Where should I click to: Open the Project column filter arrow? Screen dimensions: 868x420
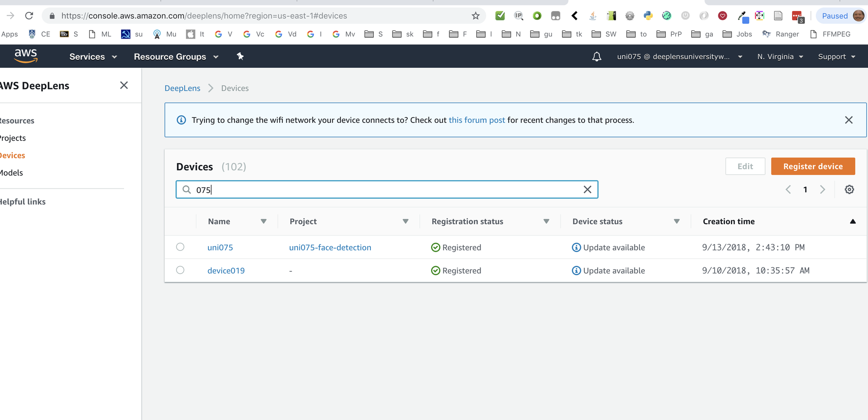tap(406, 221)
